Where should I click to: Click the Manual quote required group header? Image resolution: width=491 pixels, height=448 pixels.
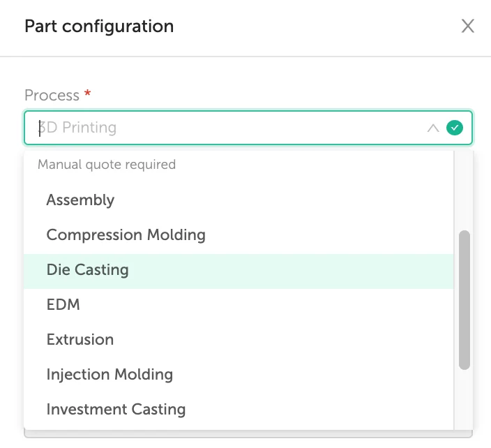pyautogui.click(x=107, y=165)
